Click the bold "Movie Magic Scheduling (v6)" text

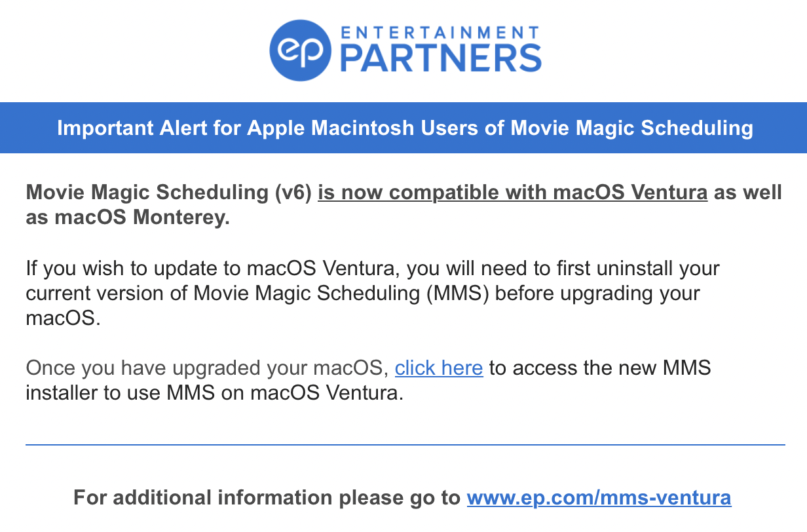point(169,193)
